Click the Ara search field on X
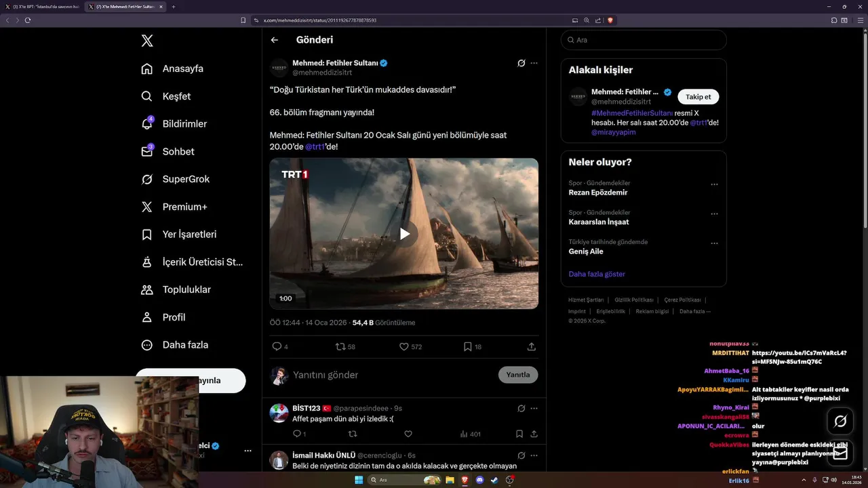 [x=644, y=40]
